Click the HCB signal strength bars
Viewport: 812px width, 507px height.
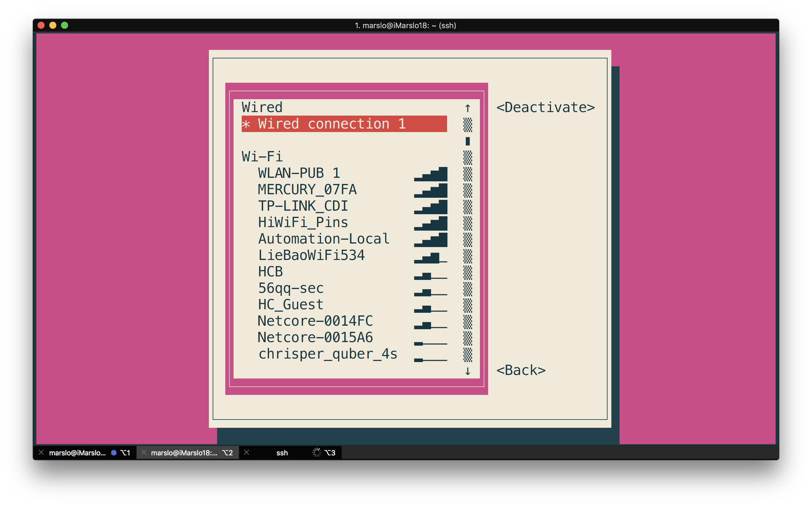pos(430,276)
